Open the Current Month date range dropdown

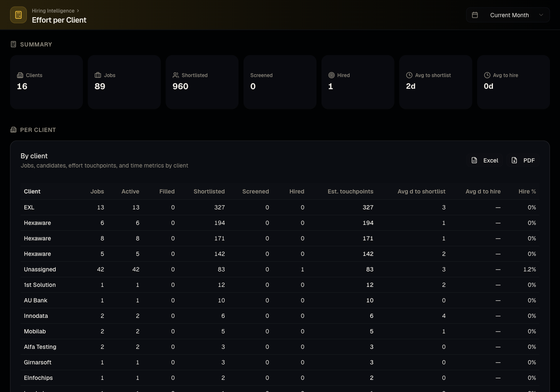(508, 15)
